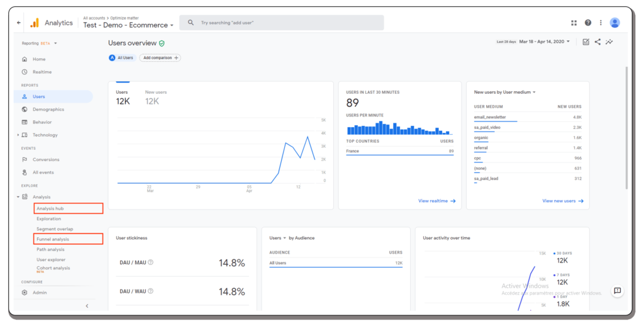Click the Analysis icon in Explore section

(x=25, y=197)
